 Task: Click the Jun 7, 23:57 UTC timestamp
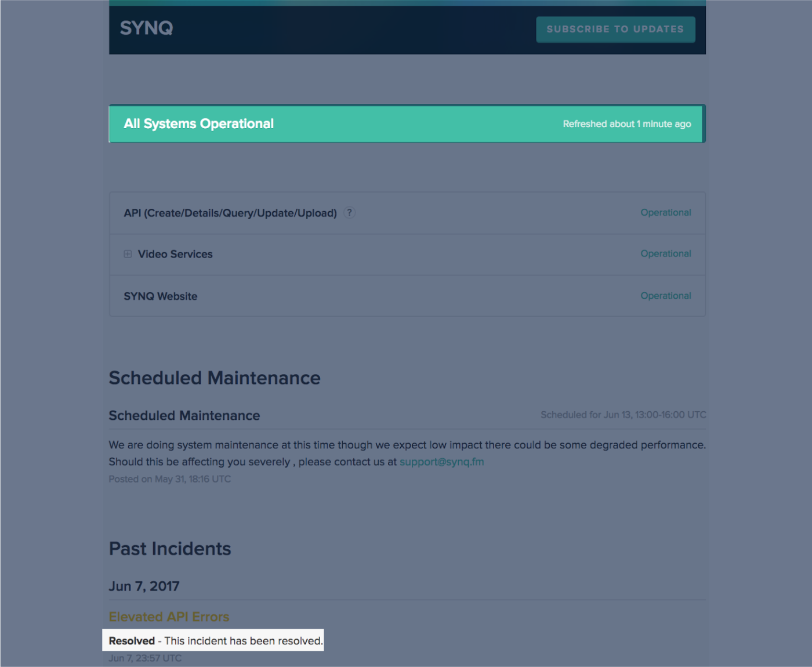pos(145,658)
